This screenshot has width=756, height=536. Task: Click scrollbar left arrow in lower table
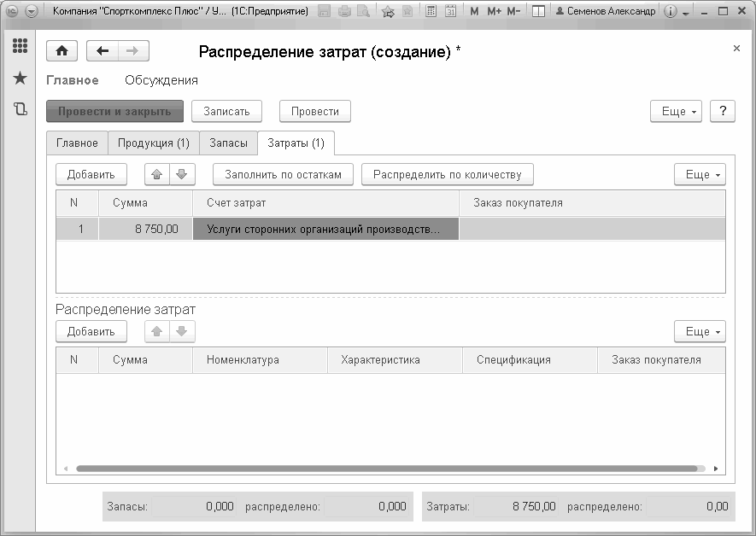click(66, 469)
